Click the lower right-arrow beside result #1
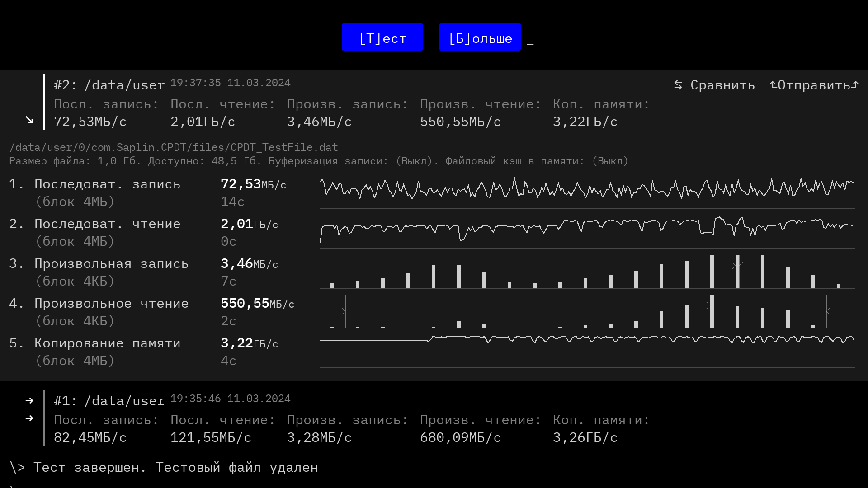This screenshot has height=488, width=868. (x=29, y=418)
